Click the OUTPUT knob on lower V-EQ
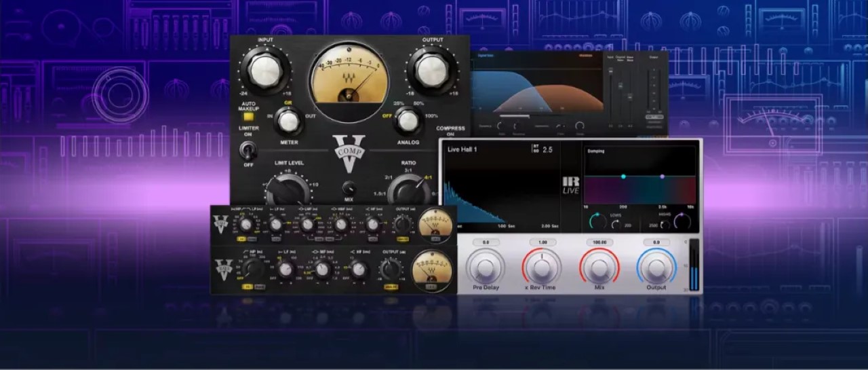 390,270
